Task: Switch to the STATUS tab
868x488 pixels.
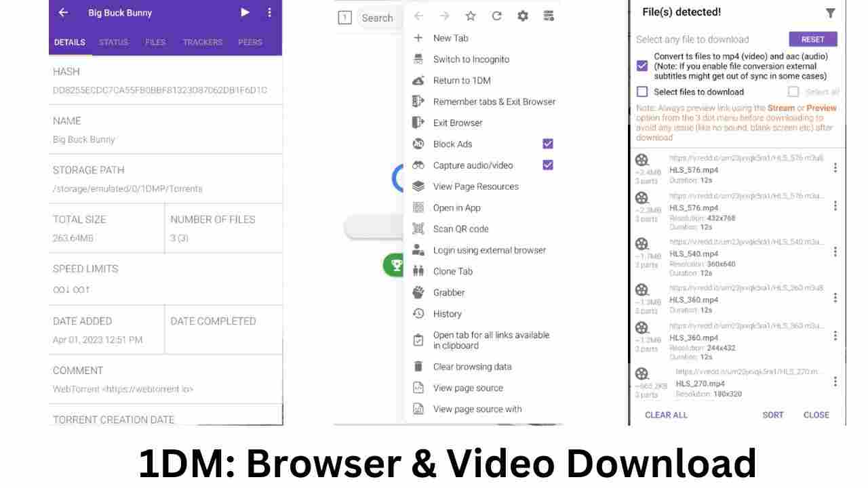Action: pos(113,42)
